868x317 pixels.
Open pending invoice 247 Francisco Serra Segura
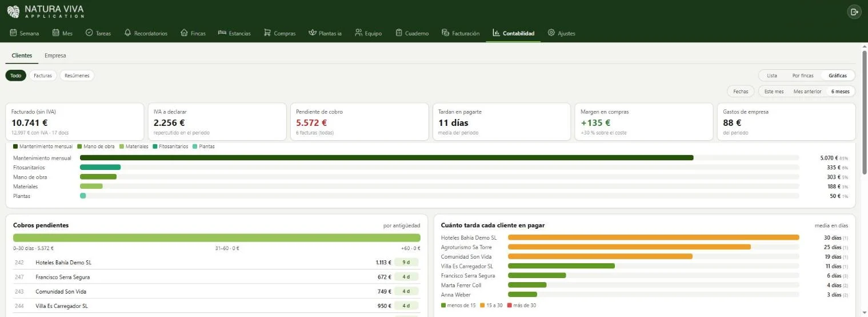click(217, 277)
